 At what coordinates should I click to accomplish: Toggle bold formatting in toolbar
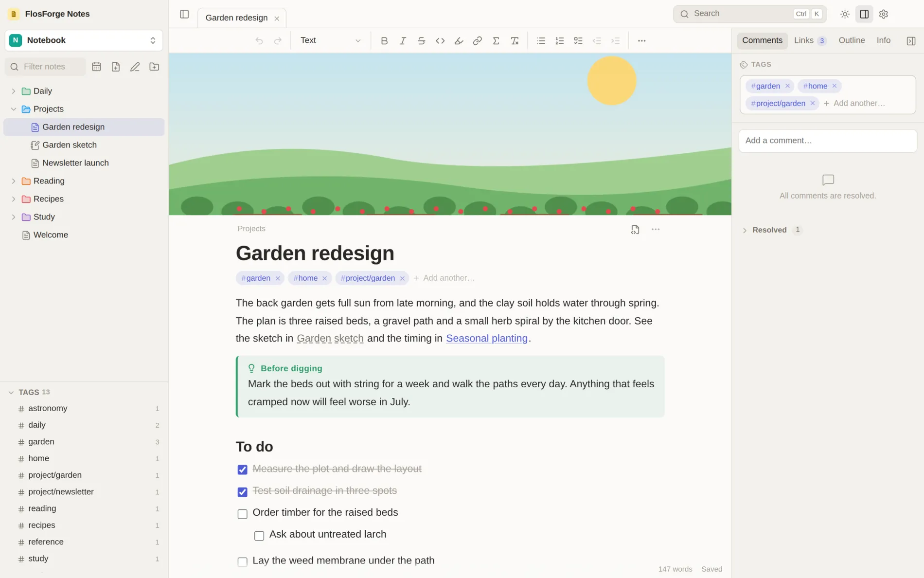point(384,41)
